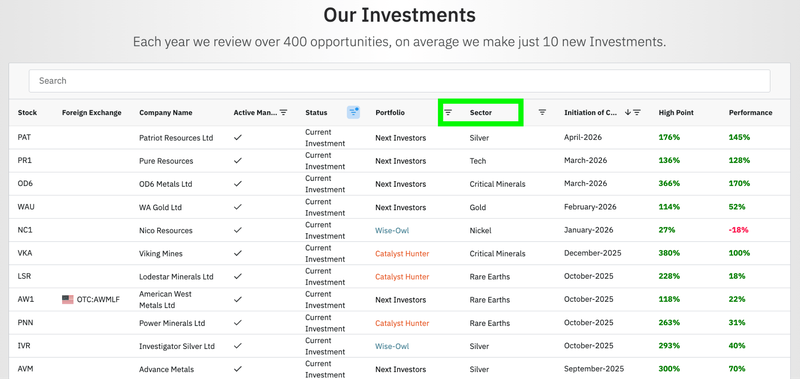Click the Active Man… column header label

click(255, 113)
